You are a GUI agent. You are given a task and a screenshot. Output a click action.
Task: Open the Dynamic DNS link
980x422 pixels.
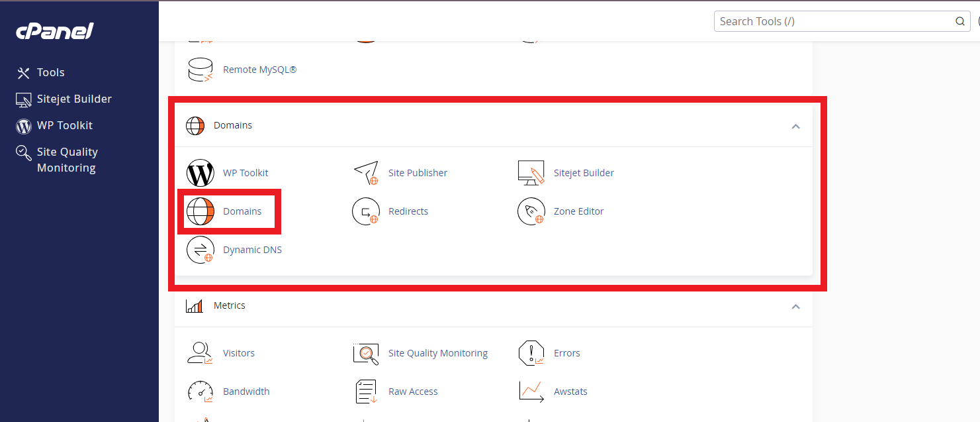pyautogui.click(x=253, y=250)
